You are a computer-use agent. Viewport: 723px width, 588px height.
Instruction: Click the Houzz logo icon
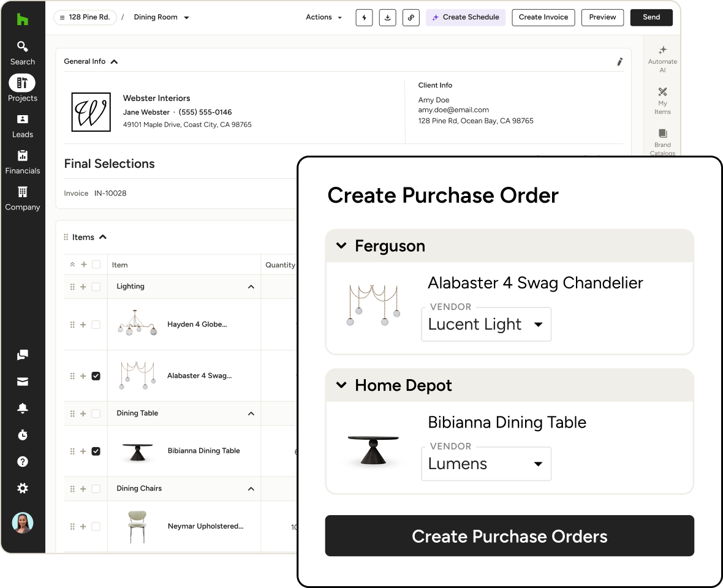(x=22, y=20)
